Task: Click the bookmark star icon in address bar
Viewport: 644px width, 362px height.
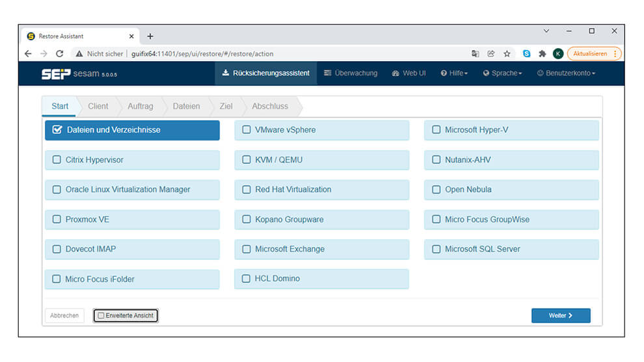Action: point(507,54)
